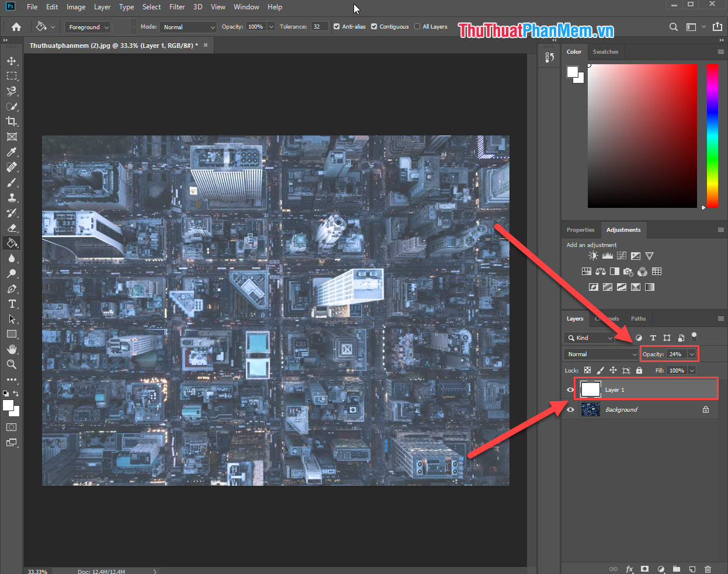
Task: Switch to the Channels tab
Action: tap(606, 318)
